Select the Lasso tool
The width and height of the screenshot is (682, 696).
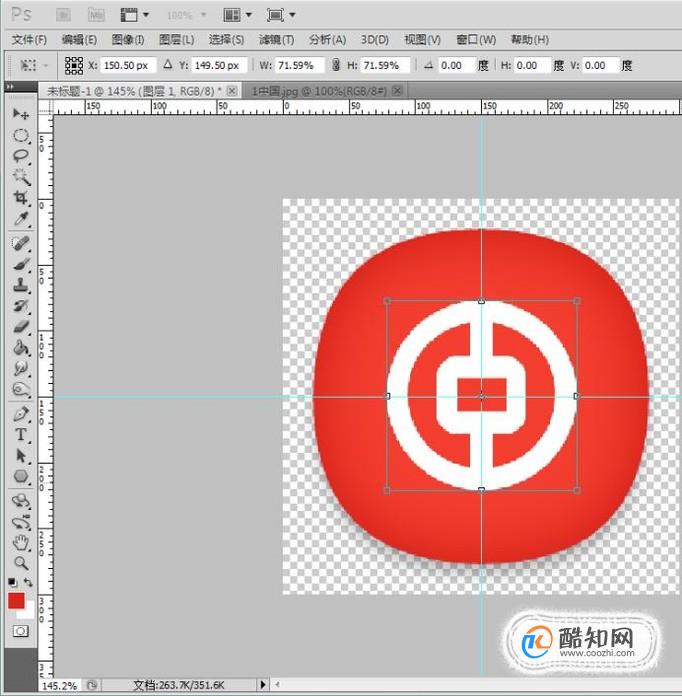pos(20,156)
